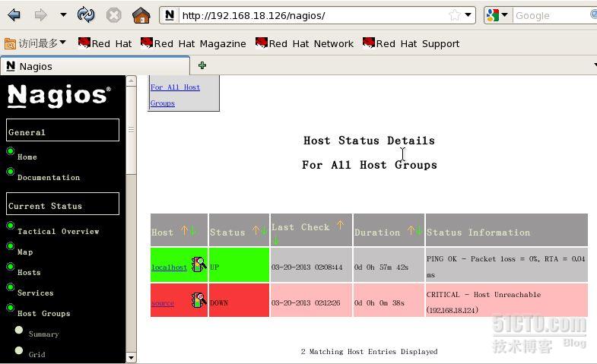Sort Status column ascending arrow

click(x=256, y=230)
